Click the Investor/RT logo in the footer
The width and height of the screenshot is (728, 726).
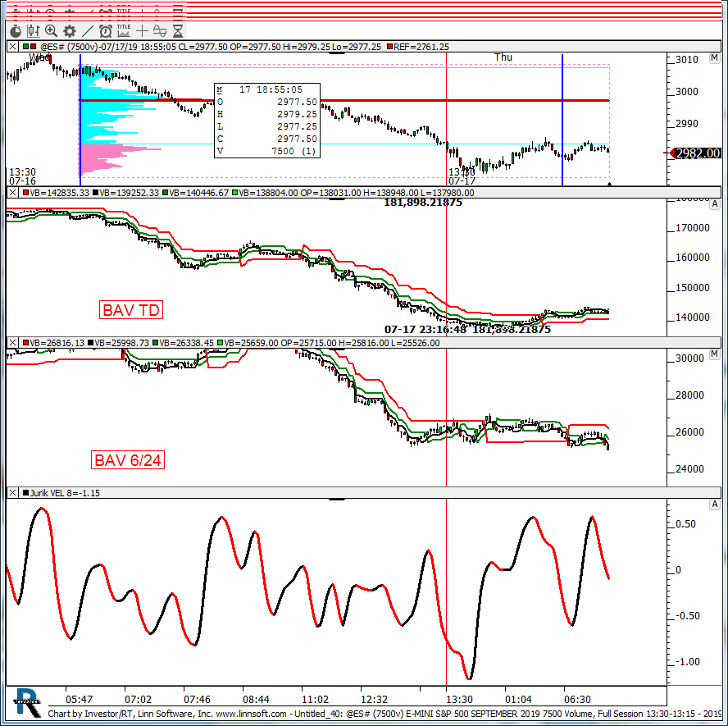tap(28, 702)
